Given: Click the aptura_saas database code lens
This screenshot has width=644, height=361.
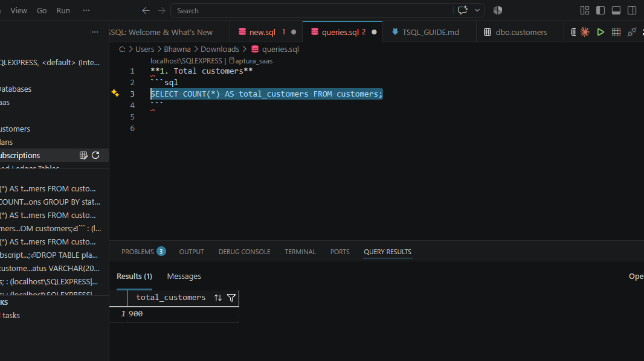Looking at the screenshot, I should pos(251,61).
